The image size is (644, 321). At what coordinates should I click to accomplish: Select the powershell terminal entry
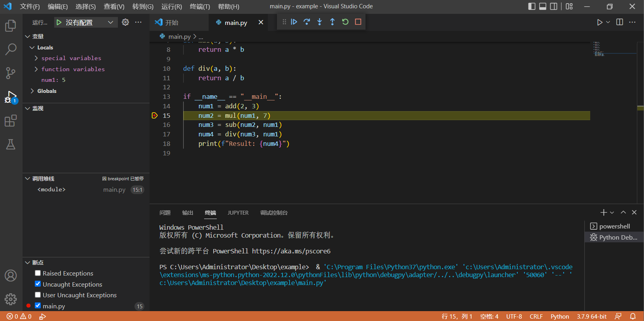614,226
